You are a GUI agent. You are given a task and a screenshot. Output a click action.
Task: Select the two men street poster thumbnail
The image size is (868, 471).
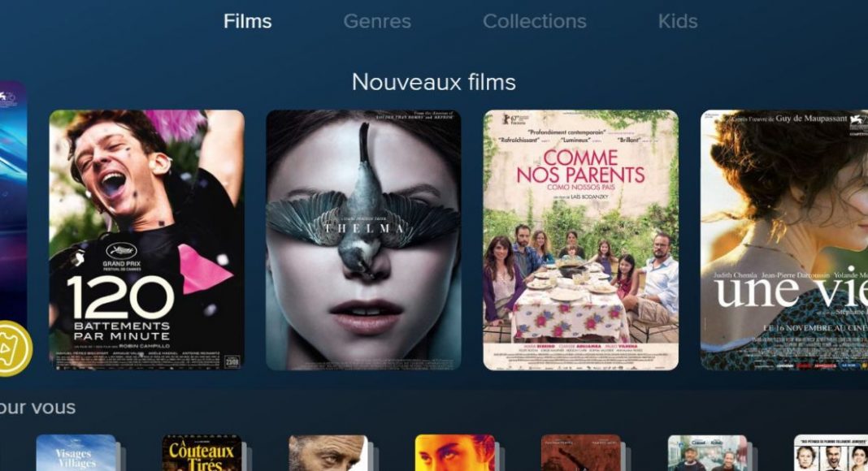point(707,453)
